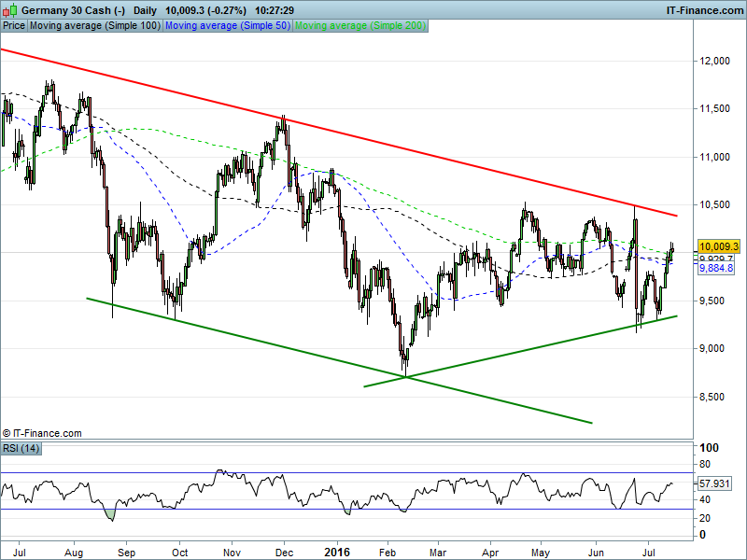Screen dimensions: 747x560
Task: Click the 12,000 price axis label
Action: pos(714,61)
